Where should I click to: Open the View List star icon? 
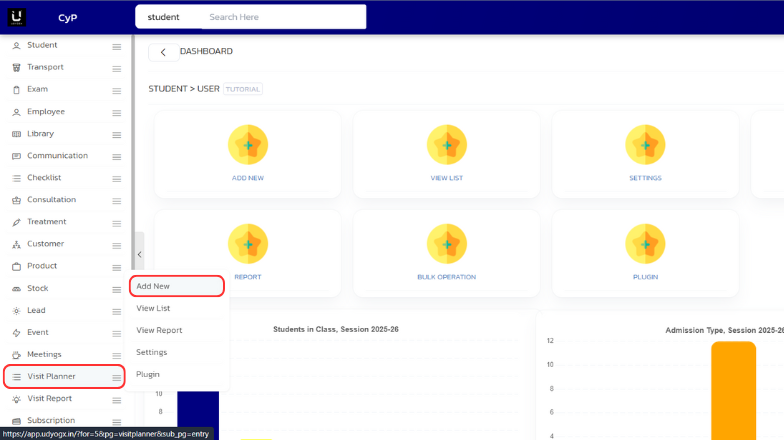tap(446, 145)
